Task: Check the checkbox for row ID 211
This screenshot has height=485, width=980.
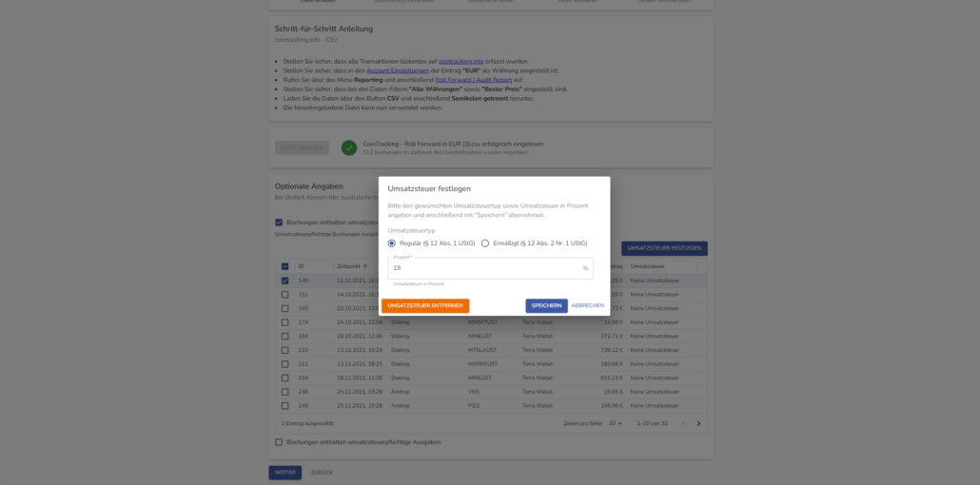Action: (x=285, y=363)
